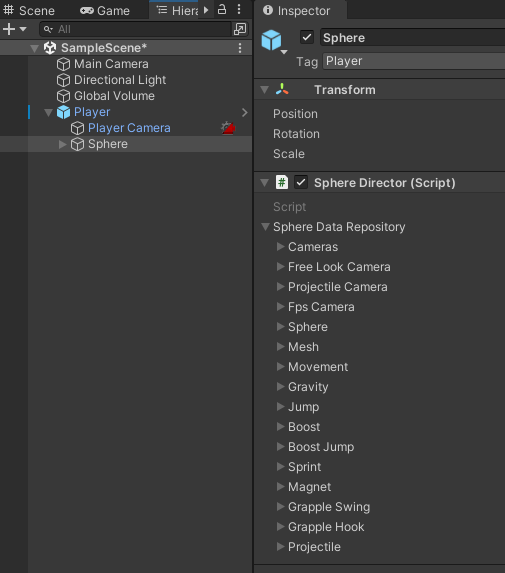This screenshot has height=573, width=505.
Task: Select Directional Light in the hierarchy
Action: (120, 80)
